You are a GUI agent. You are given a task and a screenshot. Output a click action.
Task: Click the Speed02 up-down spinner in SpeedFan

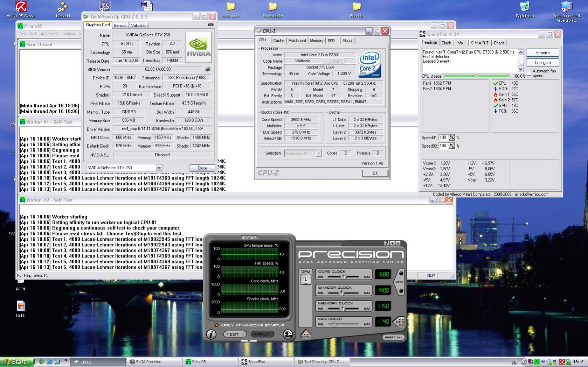[x=452, y=146]
